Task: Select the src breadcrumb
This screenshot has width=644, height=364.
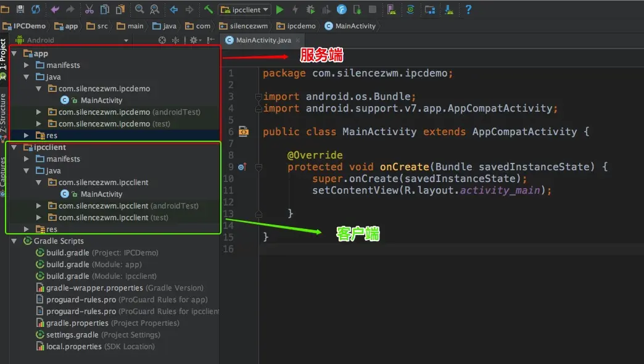Action: pos(97,26)
